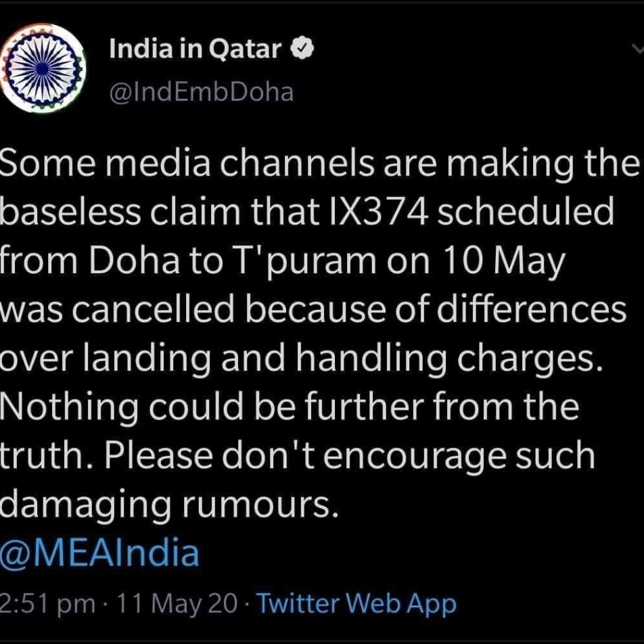Click 'was cancelled because of differences' line
644x644 pixels.
pos(313,309)
